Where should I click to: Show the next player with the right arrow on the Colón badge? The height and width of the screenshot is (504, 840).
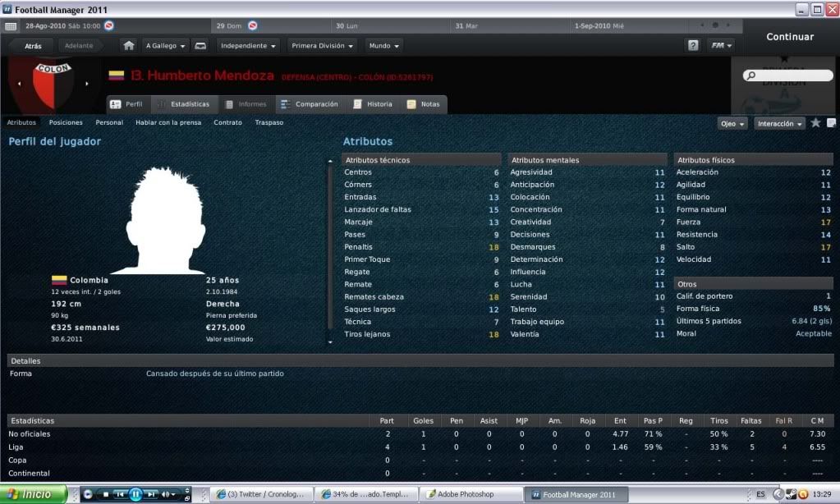[x=87, y=84]
